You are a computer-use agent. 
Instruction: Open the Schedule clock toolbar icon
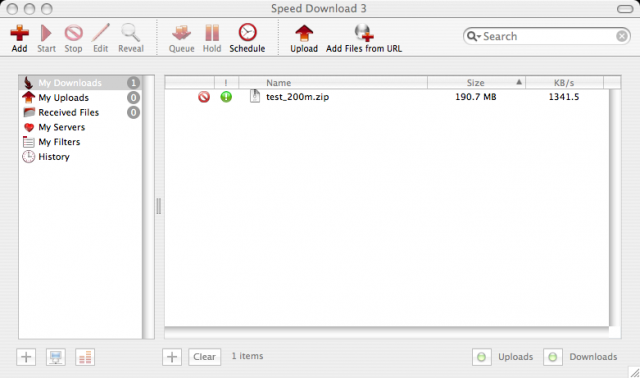click(x=247, y=32)
